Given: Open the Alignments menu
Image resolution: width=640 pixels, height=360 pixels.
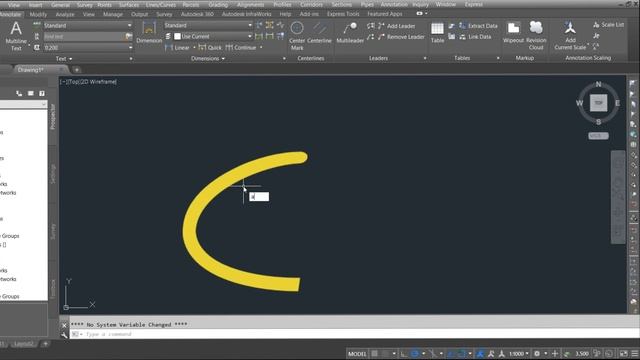Looking at the screenshot, I should [x=250, y=4].
